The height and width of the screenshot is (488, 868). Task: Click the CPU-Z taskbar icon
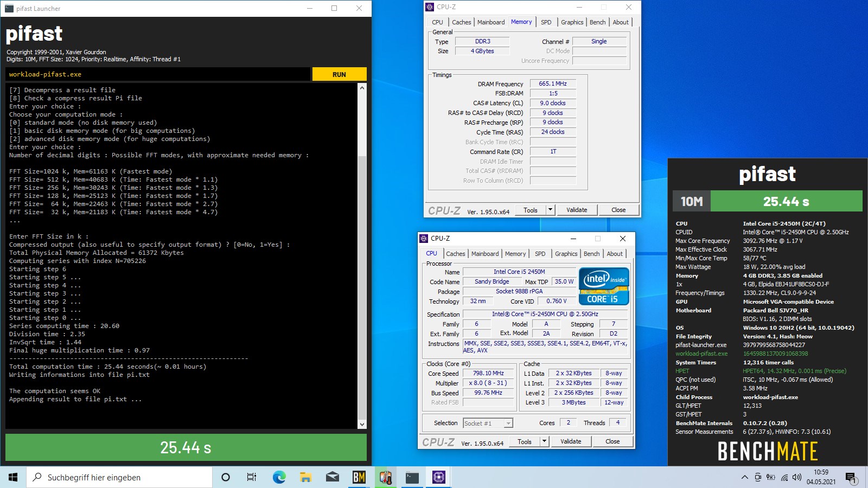439,477
